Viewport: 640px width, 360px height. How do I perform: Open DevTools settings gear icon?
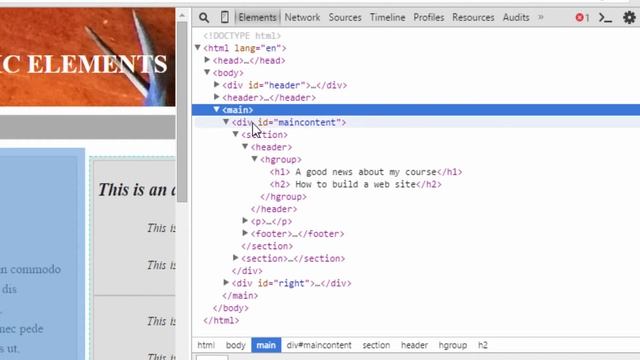(x=629, y=18)
